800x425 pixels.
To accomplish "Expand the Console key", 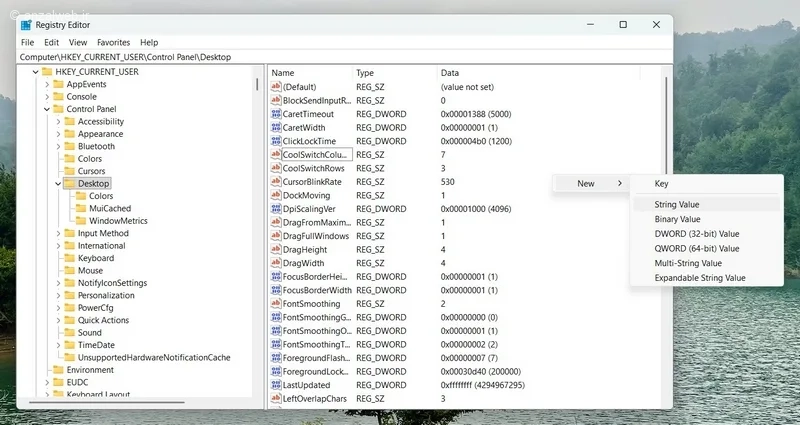I will [47, 96].
